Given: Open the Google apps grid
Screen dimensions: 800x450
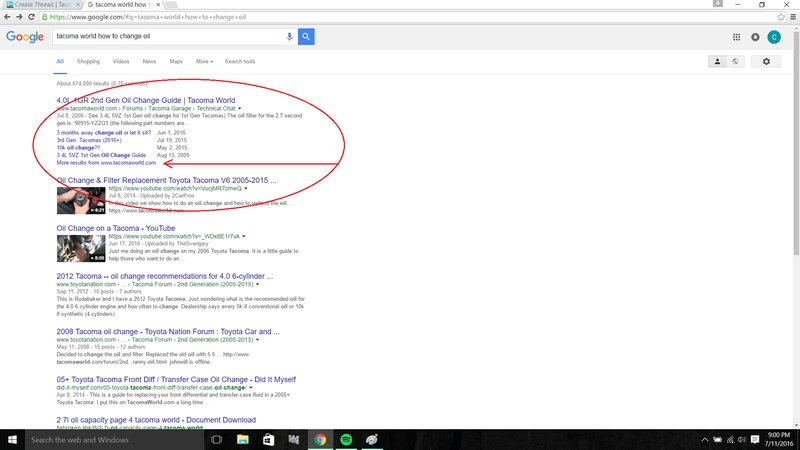Looking at the screenshot, I should (736, 37).
